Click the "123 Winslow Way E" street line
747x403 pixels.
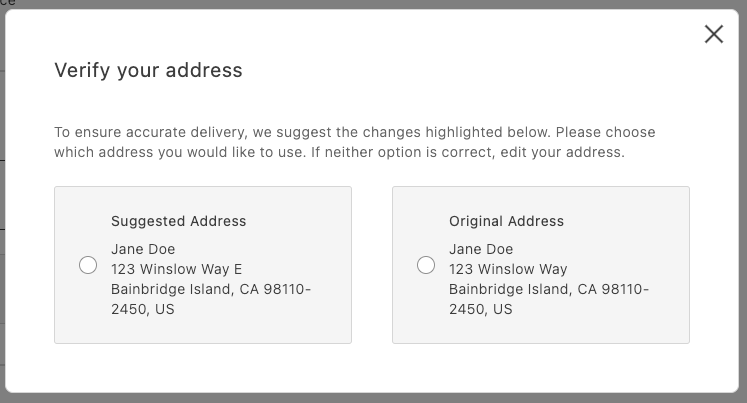pos(176,269)
